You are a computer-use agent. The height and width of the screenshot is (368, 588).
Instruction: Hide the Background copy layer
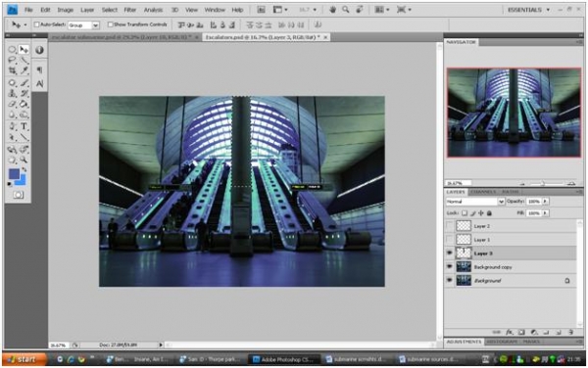(x=449, y=266)
